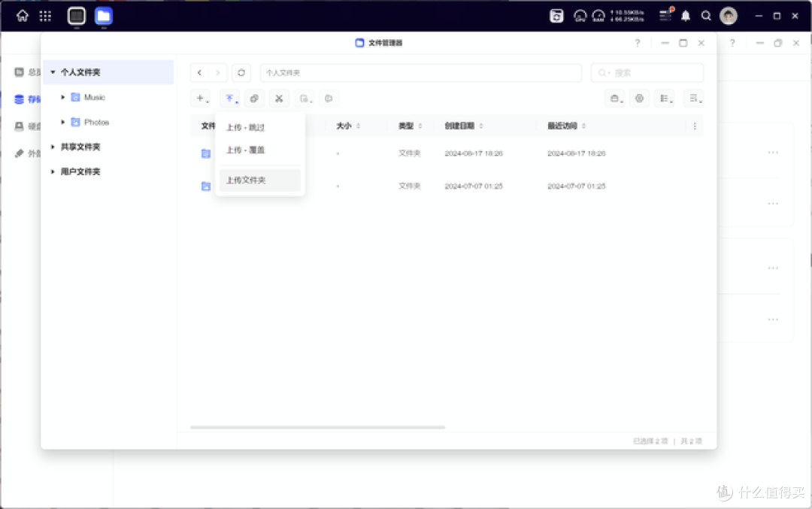Open the app grid launcher

pos(46,16)
